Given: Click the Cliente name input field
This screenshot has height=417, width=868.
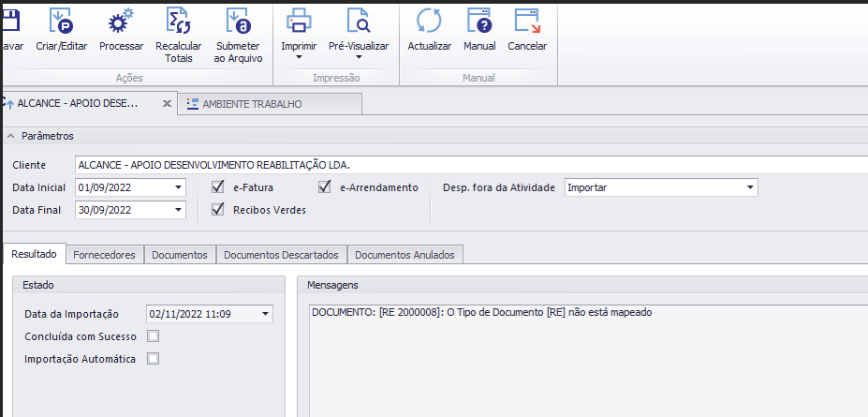Looking at the screenshot, I should pos(468,165).
